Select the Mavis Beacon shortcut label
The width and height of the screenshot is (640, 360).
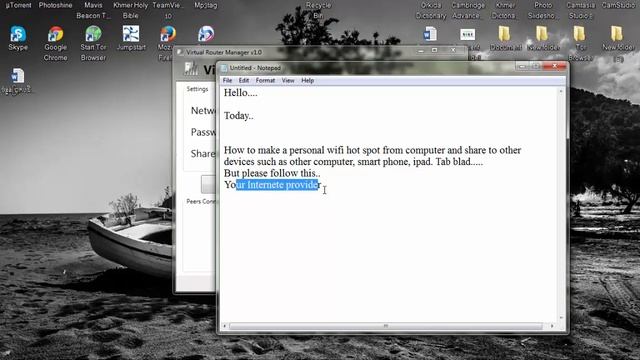[93, 10]
